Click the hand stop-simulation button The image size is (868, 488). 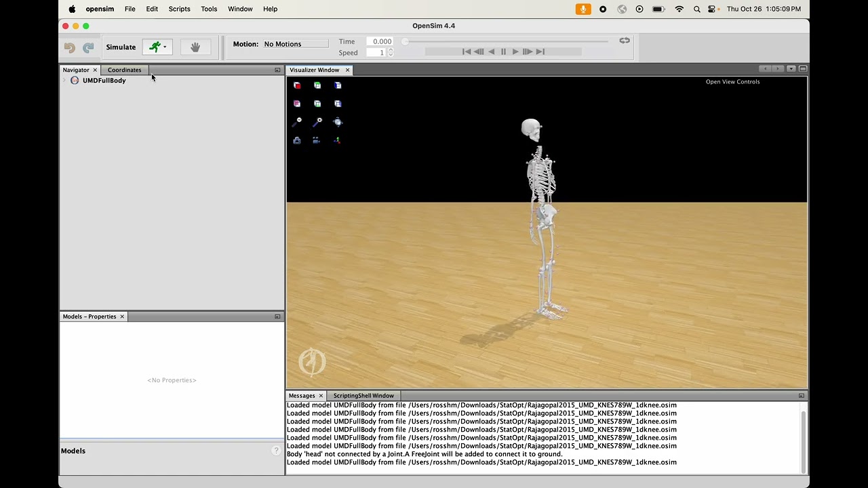pyautogui.click(x=195, y=47)
